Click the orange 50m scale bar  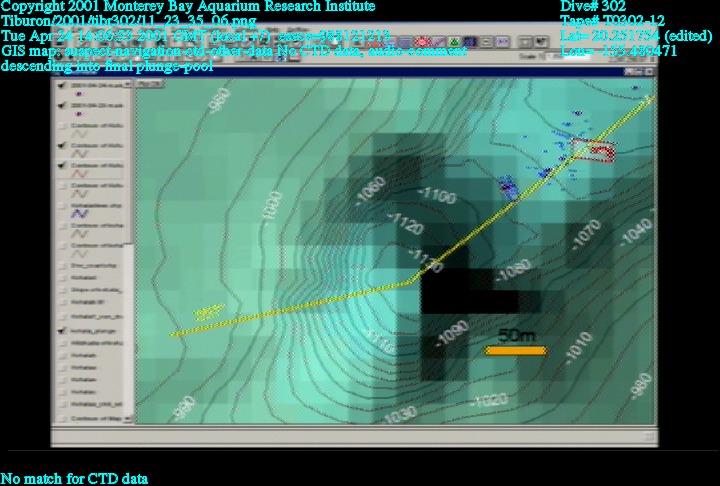(x=516, y=351)
